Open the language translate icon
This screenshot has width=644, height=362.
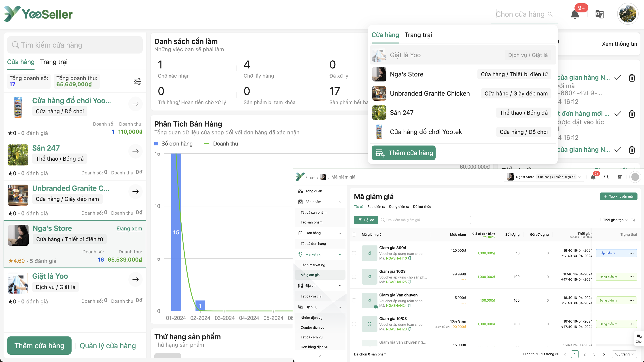click(600, 14)
